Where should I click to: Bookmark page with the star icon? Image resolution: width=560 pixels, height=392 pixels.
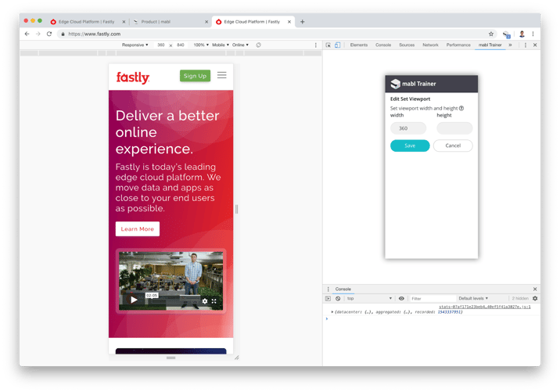pyautogui.click(x=491, y=34)
